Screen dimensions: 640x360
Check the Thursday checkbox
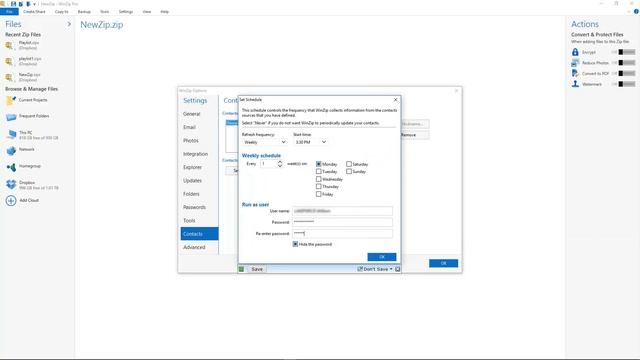click(319, 187)
